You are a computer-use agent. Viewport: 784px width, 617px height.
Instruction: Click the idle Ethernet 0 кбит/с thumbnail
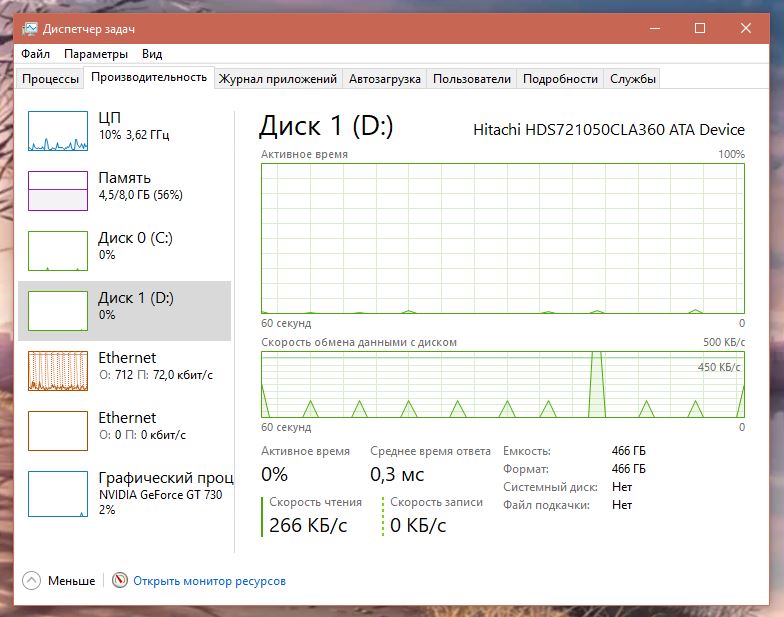tap(58, 431)
